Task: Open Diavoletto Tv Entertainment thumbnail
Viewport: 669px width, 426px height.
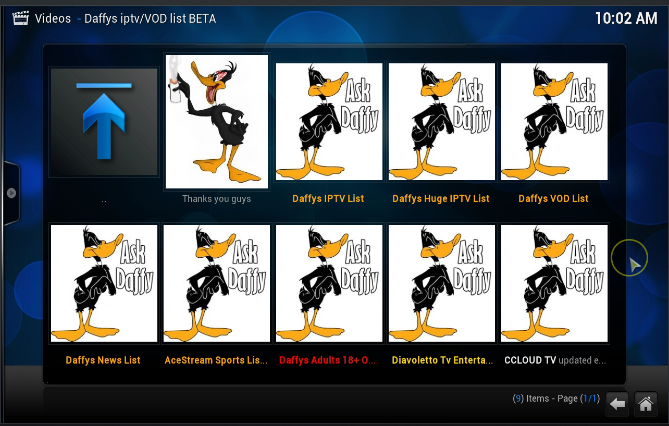Action: 442,283
